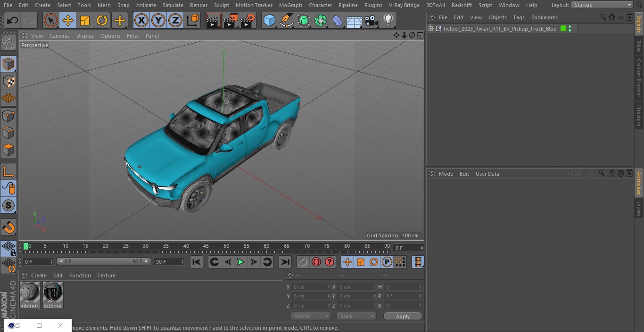Toggle Z axis lock
The width and height of the screenshot is (644, 332).
175,20
